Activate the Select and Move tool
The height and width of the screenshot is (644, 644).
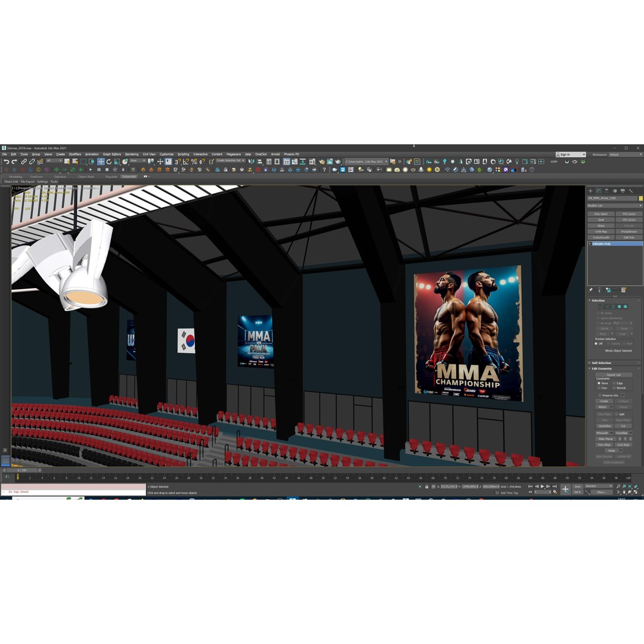101,162
